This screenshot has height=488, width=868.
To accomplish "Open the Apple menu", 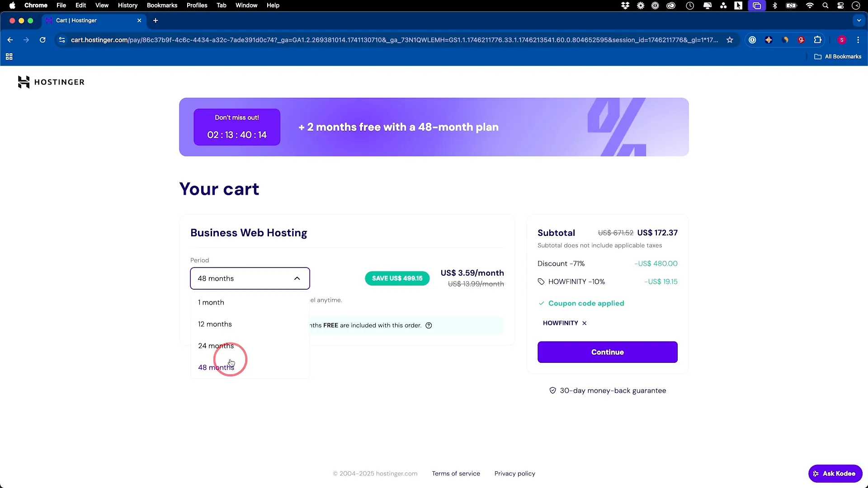I will point(12,5).
